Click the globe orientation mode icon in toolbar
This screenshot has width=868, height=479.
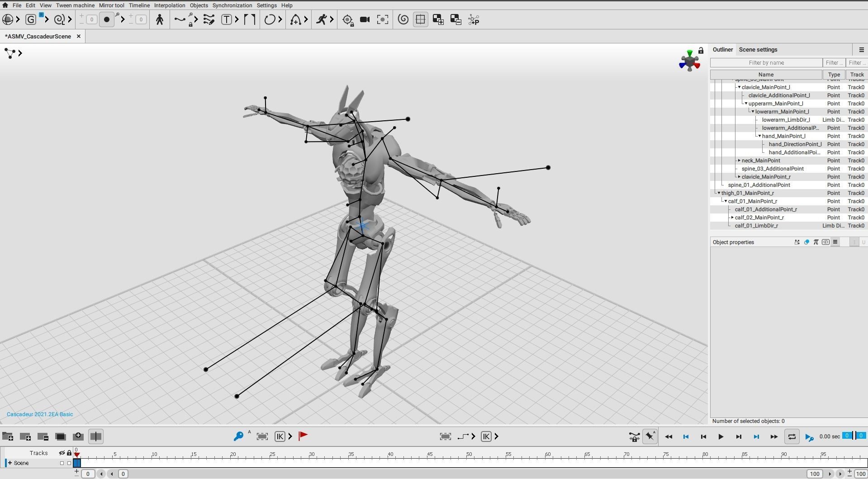tap(7, 19)
